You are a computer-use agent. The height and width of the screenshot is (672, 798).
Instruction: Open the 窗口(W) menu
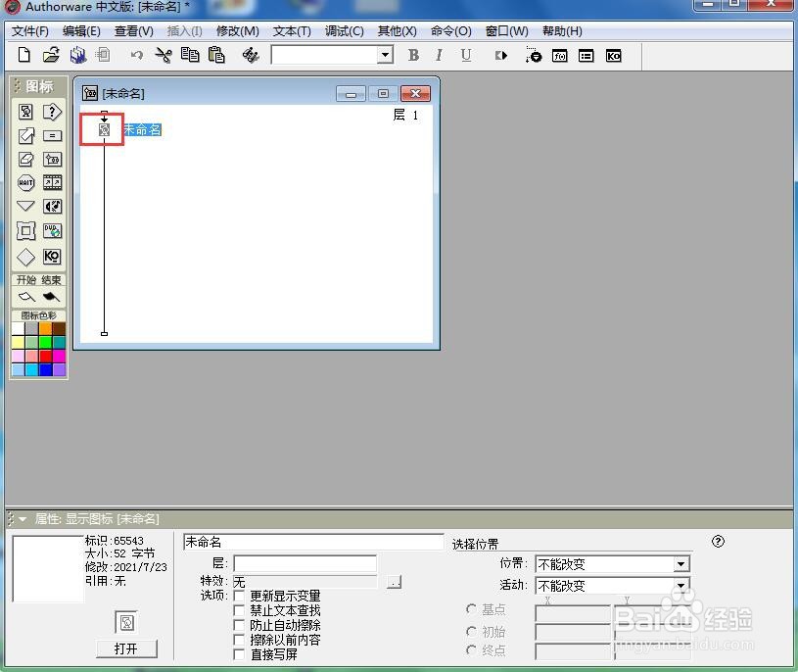pyautogui.click(x=507, y=31)
